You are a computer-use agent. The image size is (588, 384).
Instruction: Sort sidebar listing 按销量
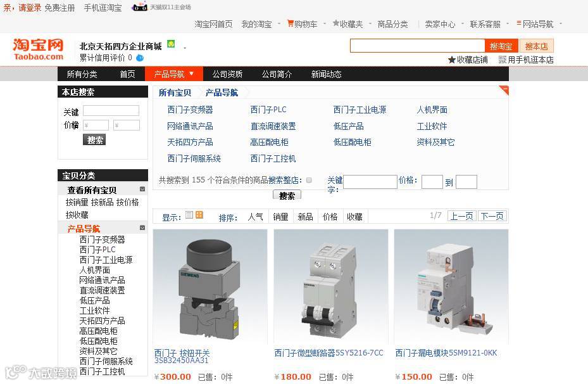[x=77, y=202]
